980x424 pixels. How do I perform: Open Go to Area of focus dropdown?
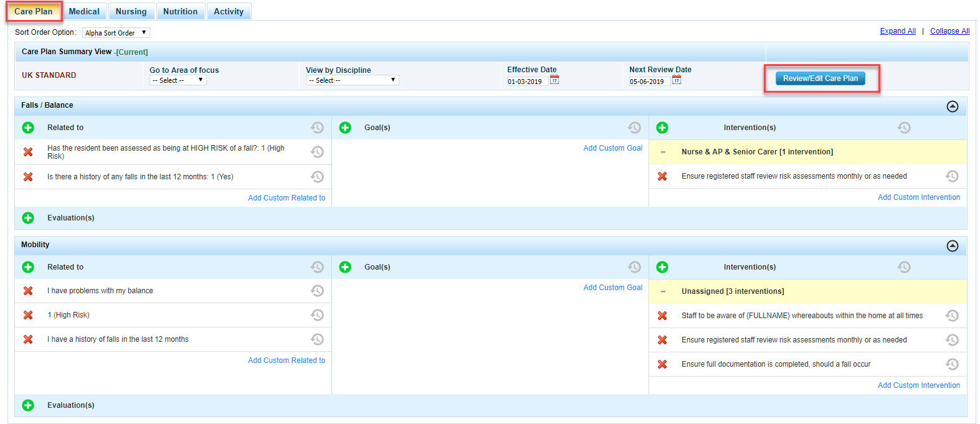pos(178,80)
